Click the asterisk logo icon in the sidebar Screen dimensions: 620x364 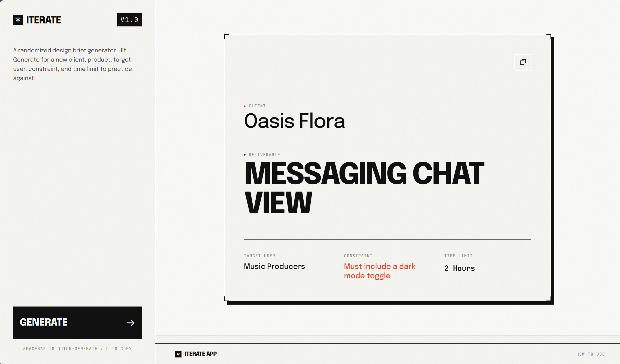coord(18,20)
